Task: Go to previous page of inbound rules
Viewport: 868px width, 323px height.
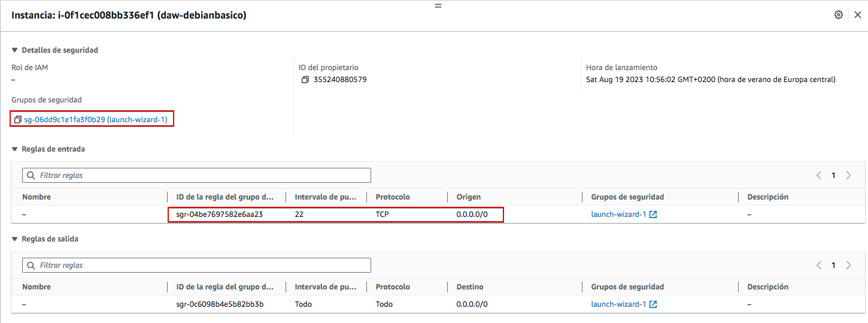Action: [819, 176]
